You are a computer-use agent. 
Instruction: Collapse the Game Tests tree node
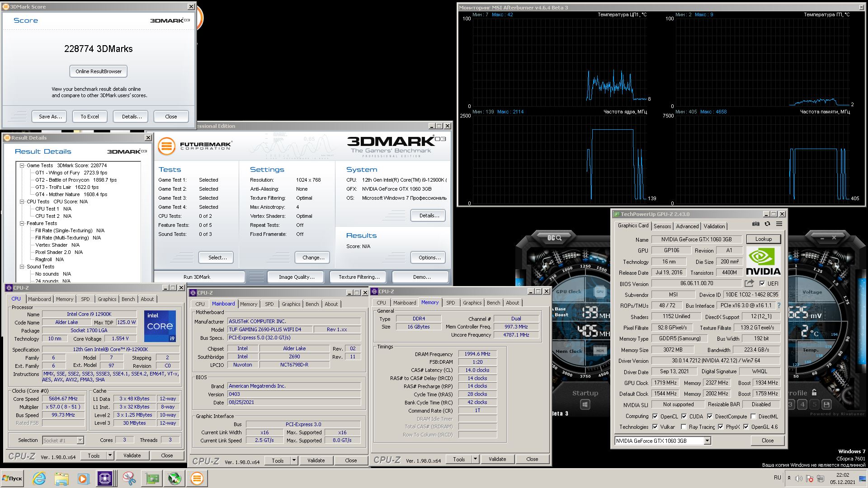tap(22, 165)
